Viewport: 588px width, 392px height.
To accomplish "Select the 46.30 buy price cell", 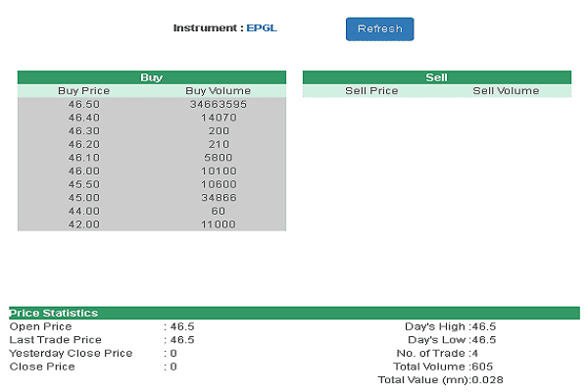I will (84, 130).
